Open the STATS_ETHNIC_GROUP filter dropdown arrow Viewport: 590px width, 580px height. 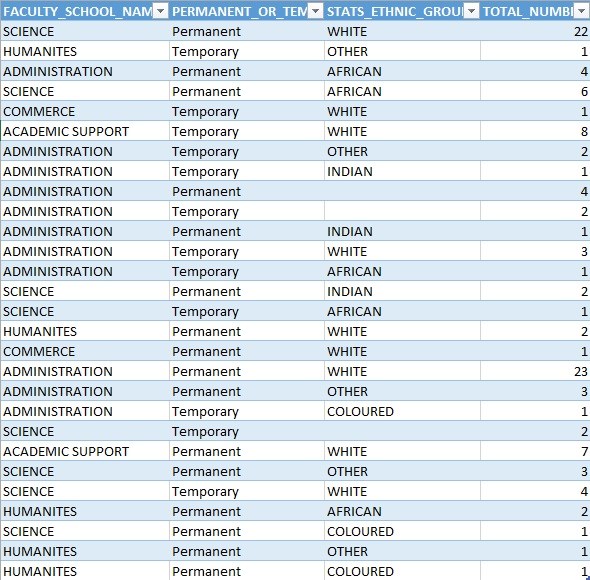[x=471, y=12]
